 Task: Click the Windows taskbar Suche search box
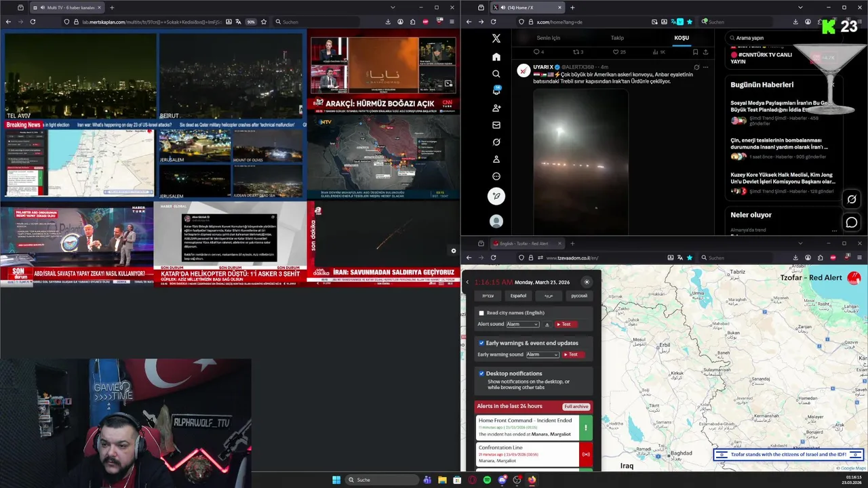(x=382, y=480)
